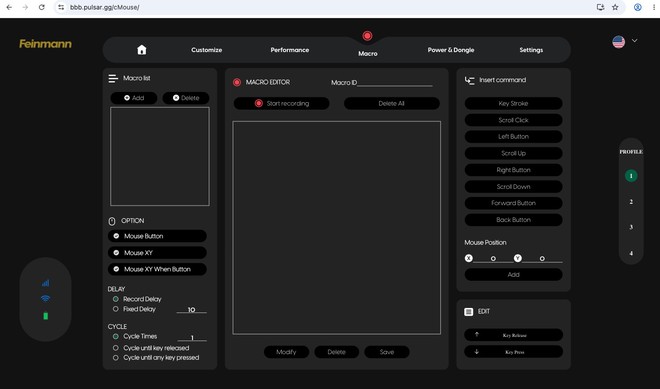The width and height of the screenshot is (660, 389).
Task: Bookmark this page with the star icon
Action: [x=615, y=7]
